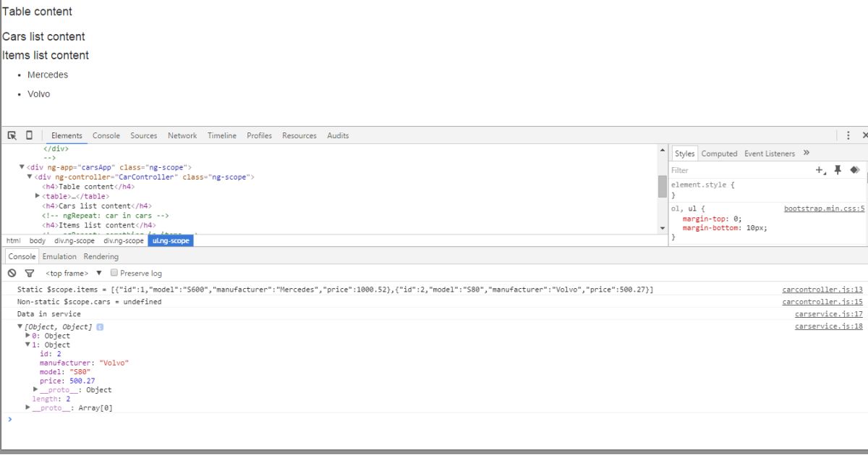This screenshot has height=456, width=868.
Task: Click the new style rule plus icon
Action: (x=820, y=170)
